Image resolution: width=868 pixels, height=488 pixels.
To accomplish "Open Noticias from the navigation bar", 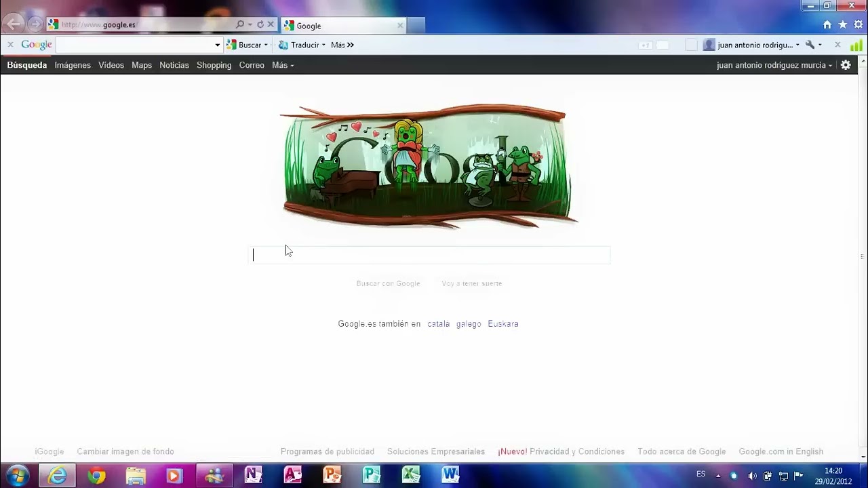I will [174, 65].
